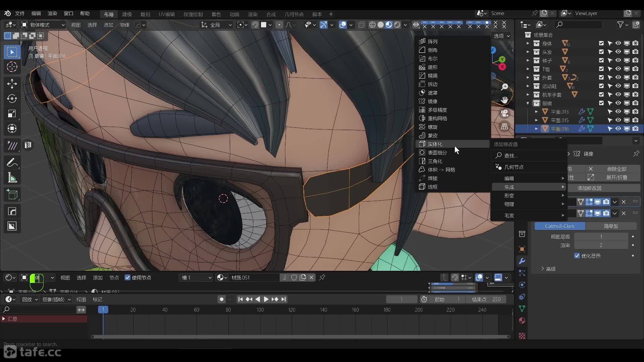Hide the 头发 collection in viewport
Screen dimensions: 644x362
coord(618,52)
